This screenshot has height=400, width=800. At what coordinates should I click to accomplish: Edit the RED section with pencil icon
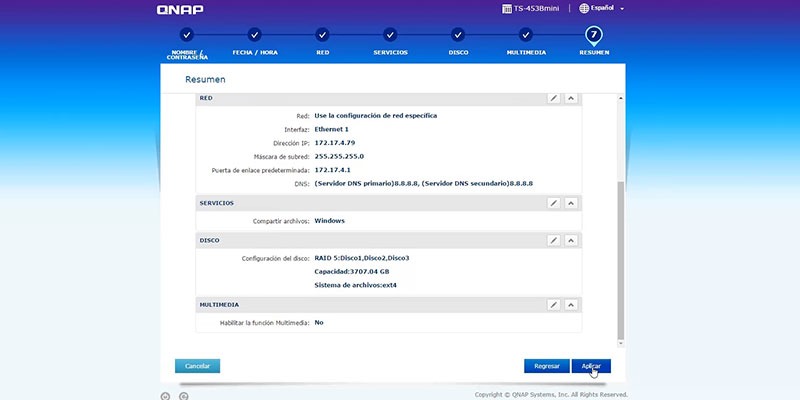554,98
